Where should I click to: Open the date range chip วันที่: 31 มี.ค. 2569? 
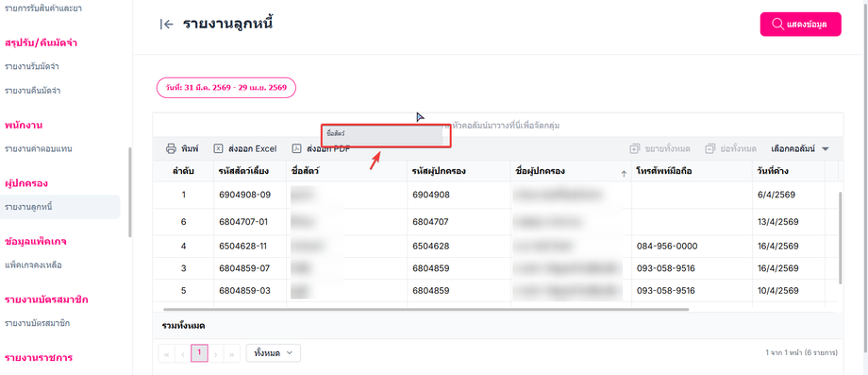coord(226,88)
